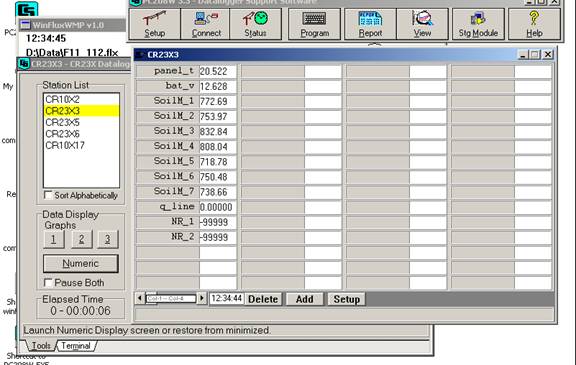The width and height of the screenshot is (576, 365).
Task: Click the Elapsed Time readout 0 - 00:00:06
Action: (x=80, y=311)
